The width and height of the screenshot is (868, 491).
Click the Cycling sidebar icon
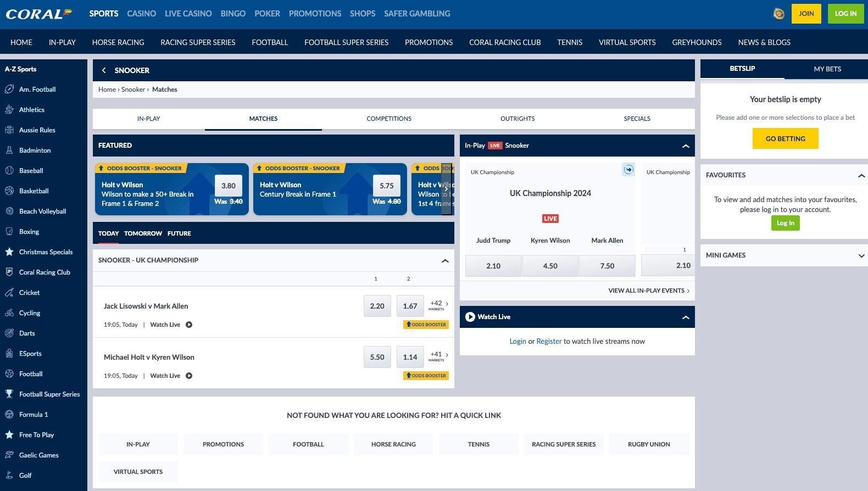click(x=9, y=313)
